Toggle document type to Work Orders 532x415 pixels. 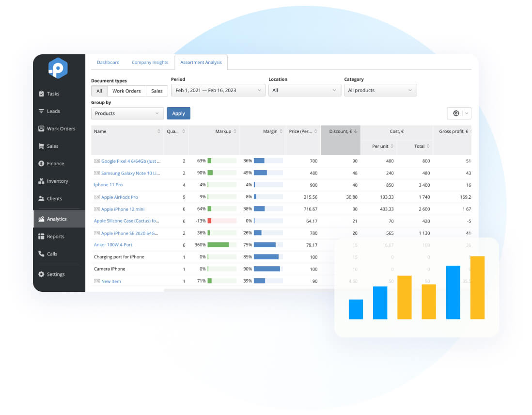(126, 91)
